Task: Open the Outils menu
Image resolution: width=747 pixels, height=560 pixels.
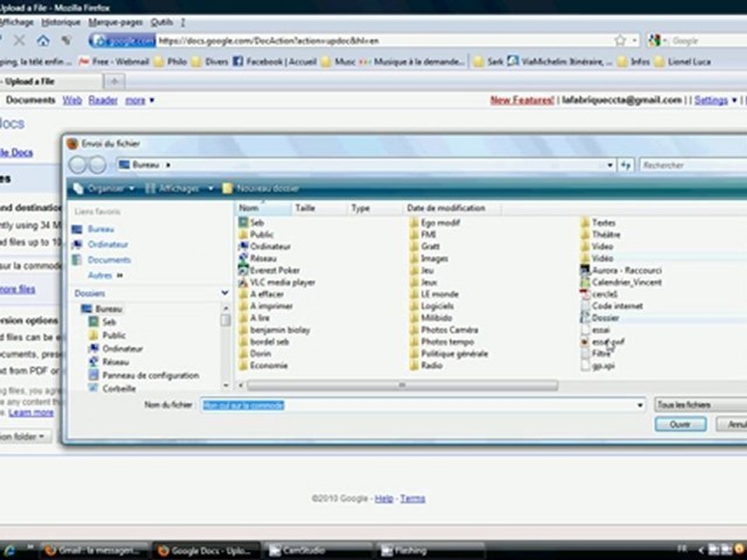Action: [x=162, y=22]
